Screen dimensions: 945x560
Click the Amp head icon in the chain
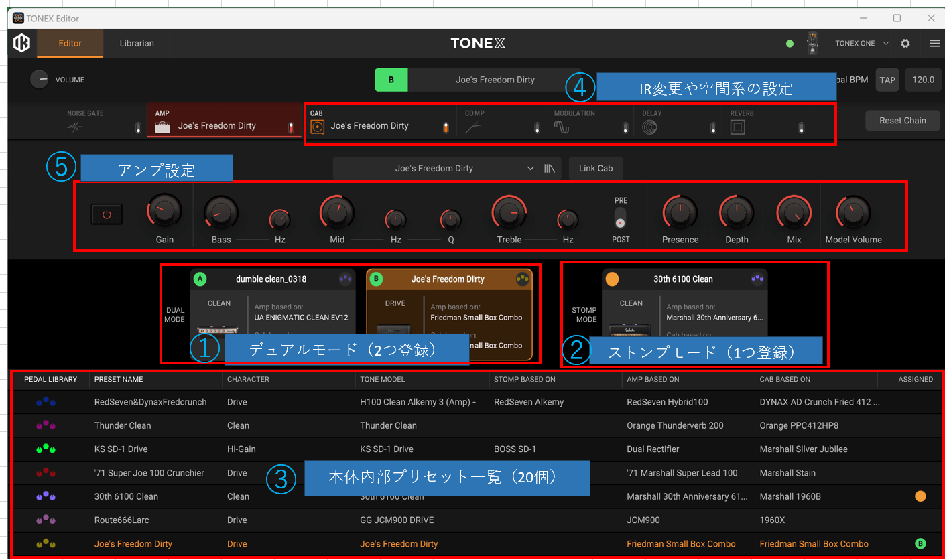tap(163, 127)
